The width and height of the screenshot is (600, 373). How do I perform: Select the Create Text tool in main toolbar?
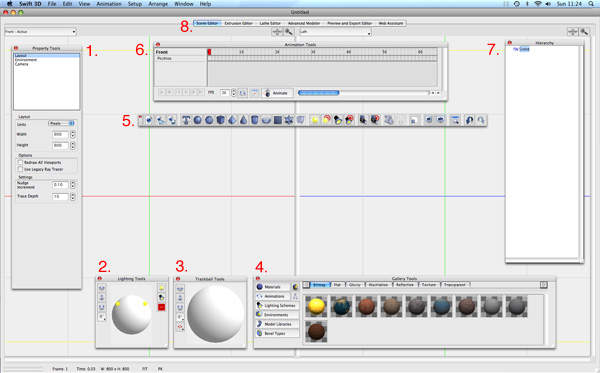click(186, 120)
